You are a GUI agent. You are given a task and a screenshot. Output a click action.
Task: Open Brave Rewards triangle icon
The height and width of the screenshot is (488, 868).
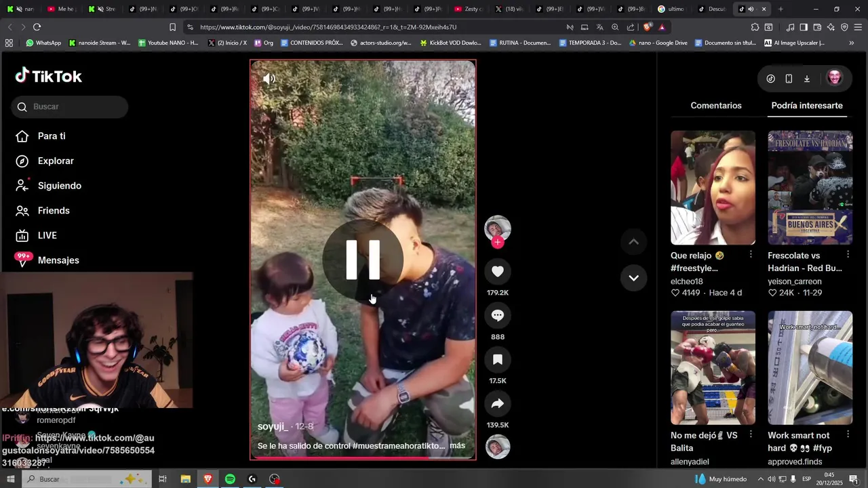662,27
